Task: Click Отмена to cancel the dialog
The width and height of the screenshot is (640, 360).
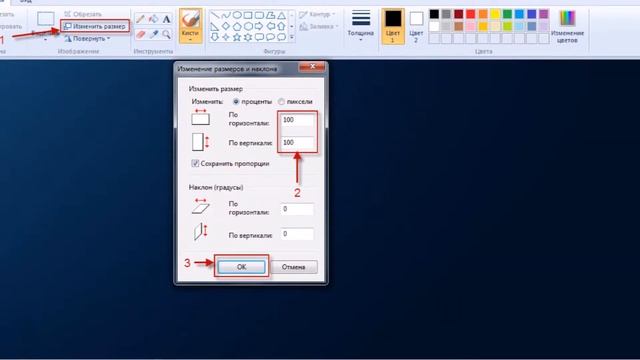Action: (293, 267)
